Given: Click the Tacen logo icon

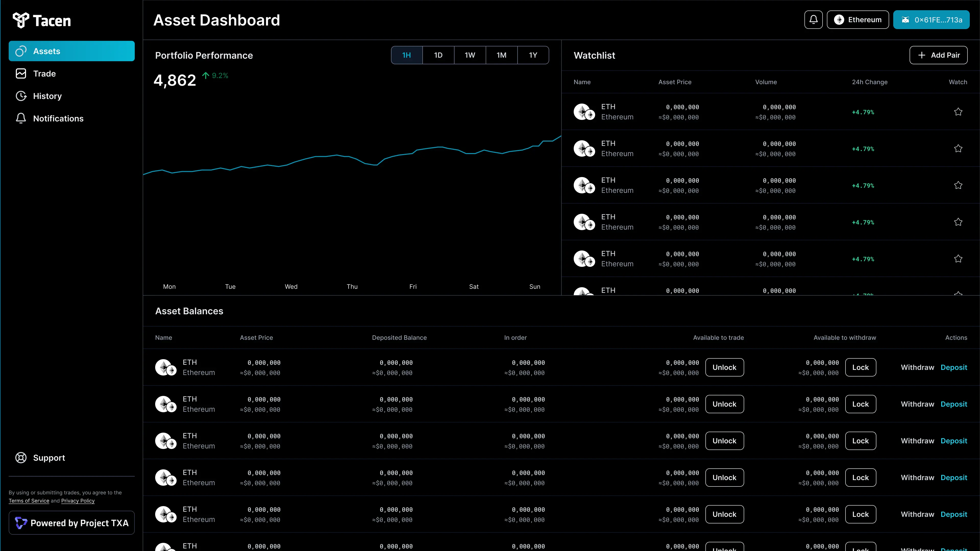Looking at the screenshot, I should click(20, 20).
